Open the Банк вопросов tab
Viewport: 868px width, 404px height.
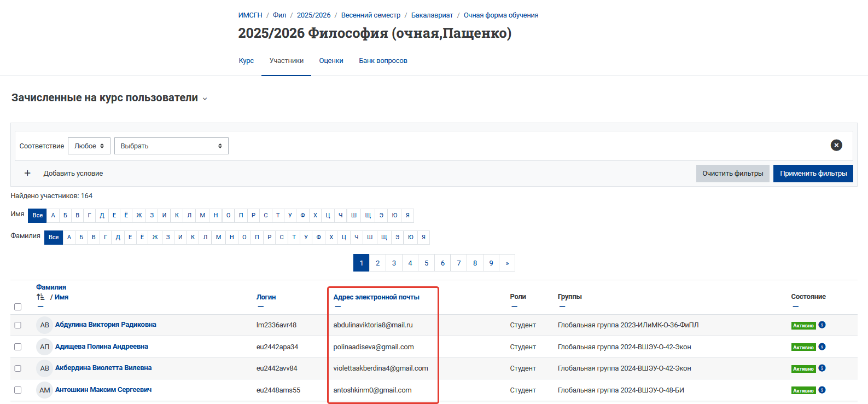(x=383, y=61)
